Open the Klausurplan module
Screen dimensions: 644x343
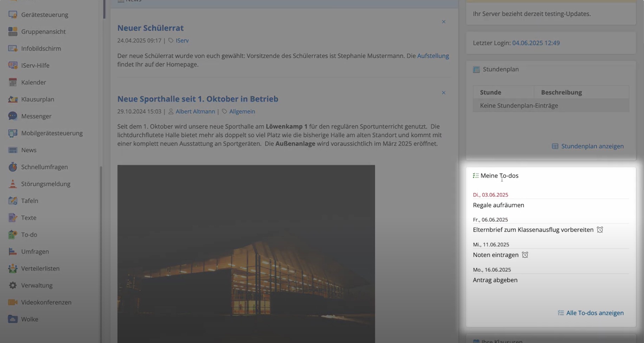38,99
